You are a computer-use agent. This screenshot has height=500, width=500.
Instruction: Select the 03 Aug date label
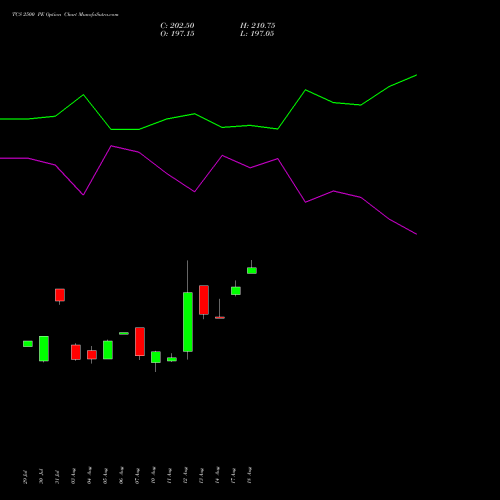73,476
